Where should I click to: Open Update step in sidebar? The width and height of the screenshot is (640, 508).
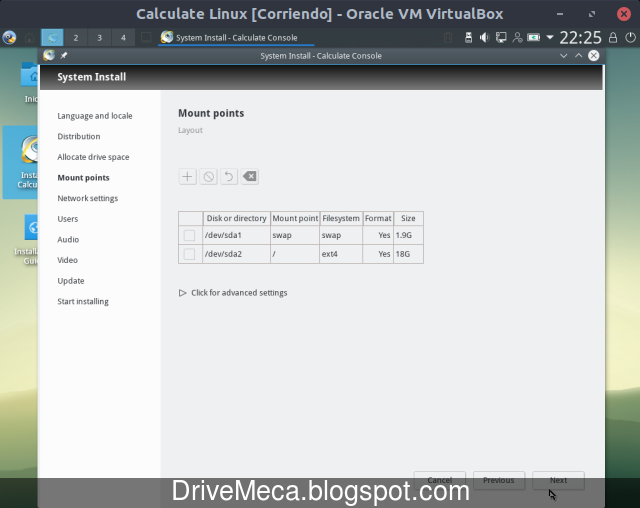pos(71,281)
